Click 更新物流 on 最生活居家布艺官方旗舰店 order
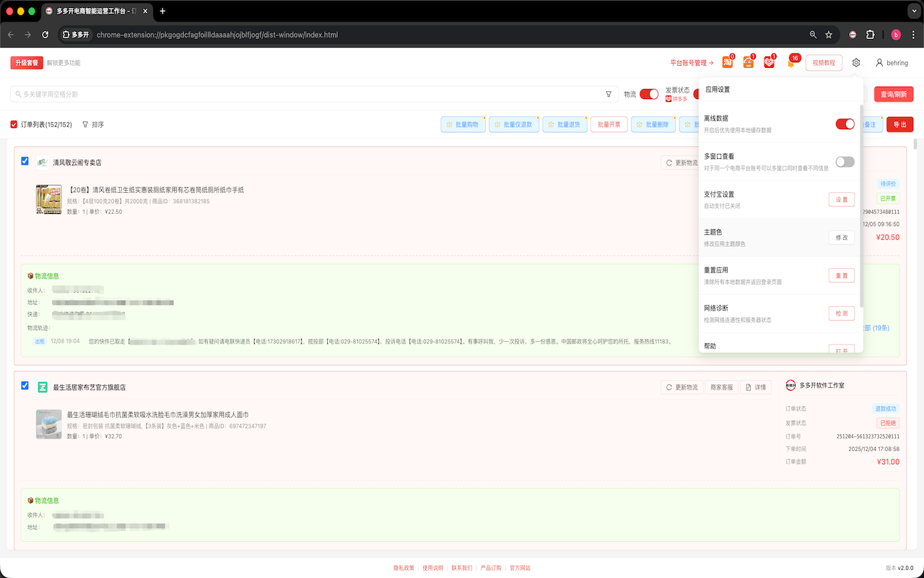The image size is (924, 578). click(681, 388)
